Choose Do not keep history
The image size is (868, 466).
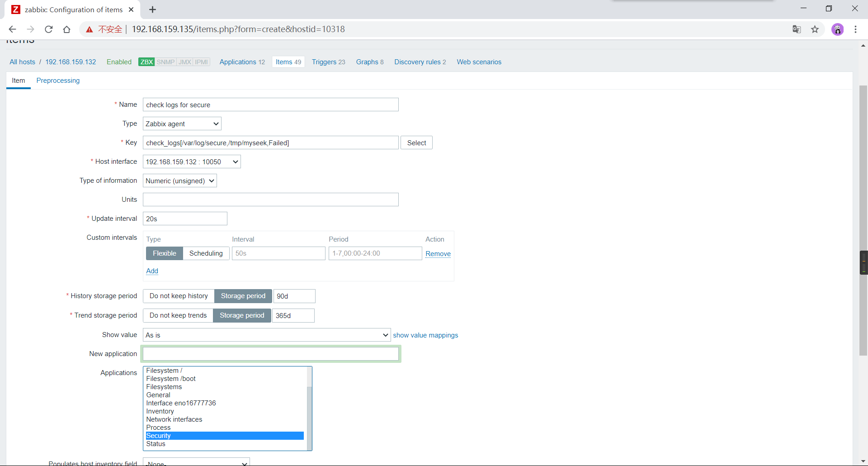click(x=179, y=296)
